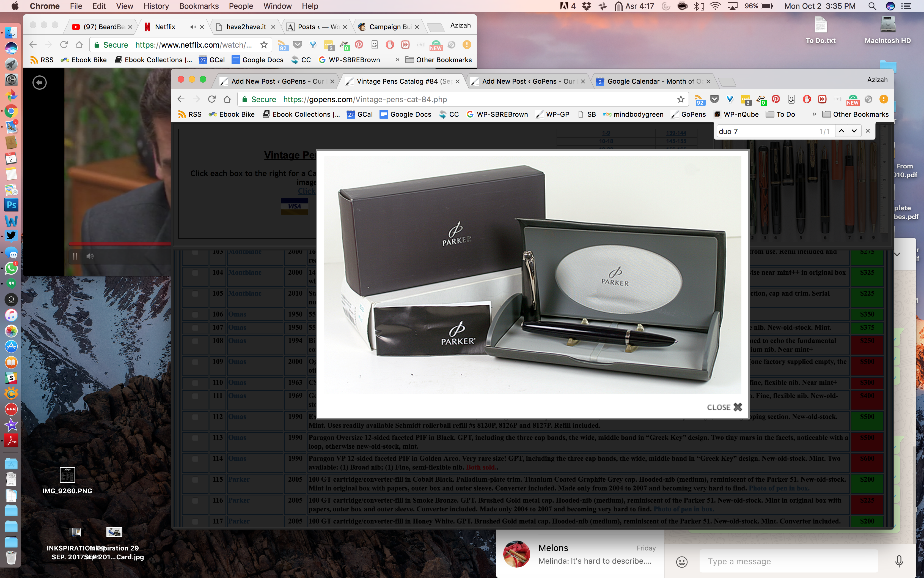Switch to Netflix tab
The height and width of the screenshot is (578, 924).
[165, 27]
